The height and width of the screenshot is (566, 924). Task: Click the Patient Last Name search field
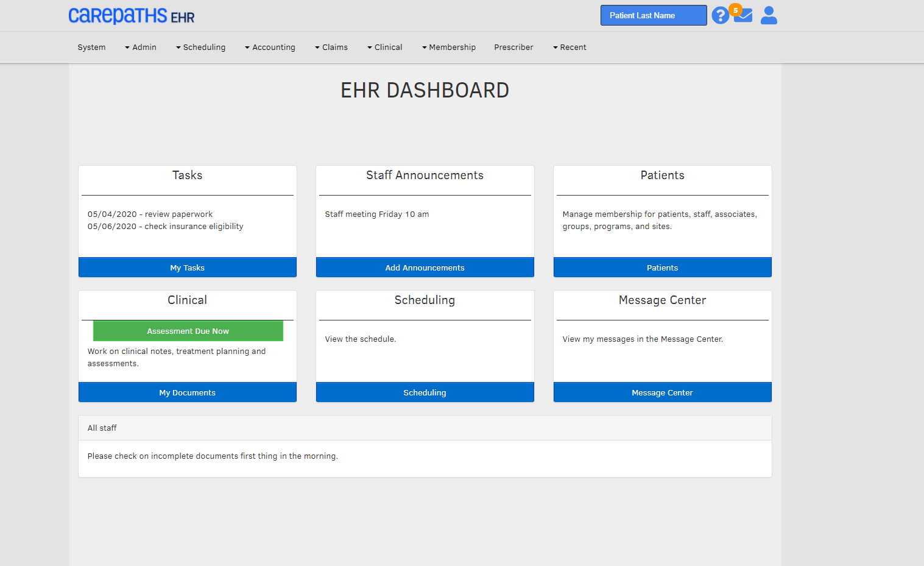coord(653,15)
